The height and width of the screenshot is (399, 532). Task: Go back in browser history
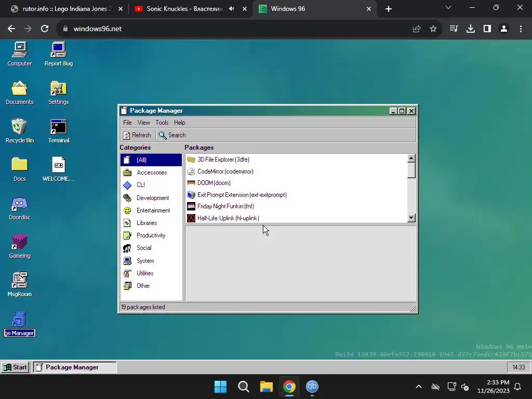pyautogui.click(x=11, y=29)
